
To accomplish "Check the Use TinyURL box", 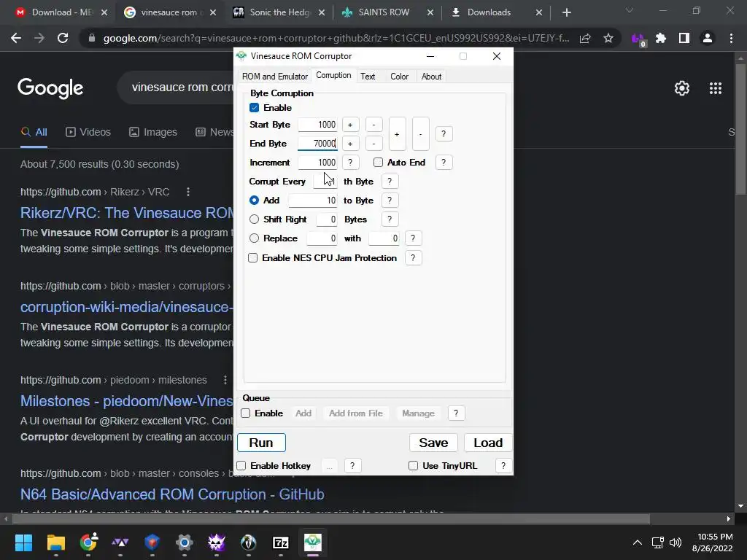I will [413, 466].
